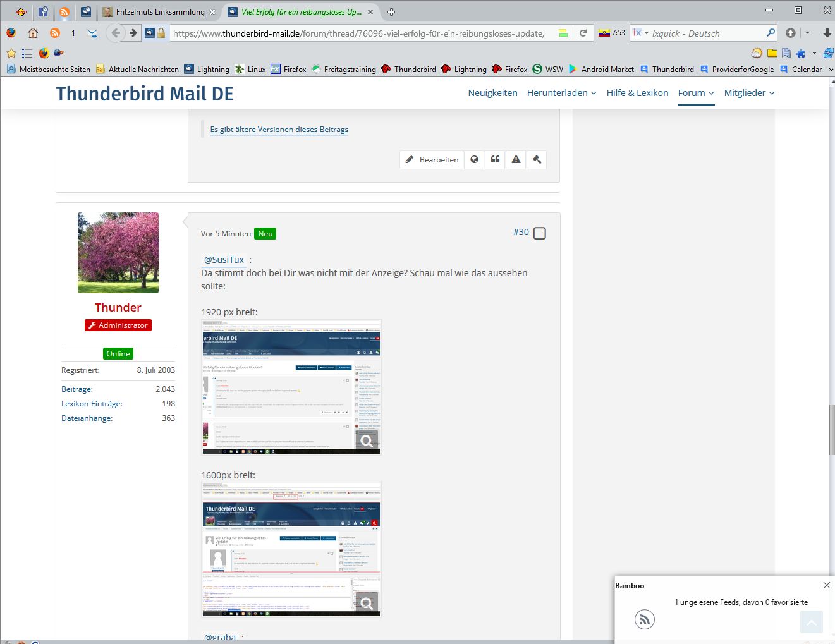Click the add-ons puzzle piece icon
The height and width of the screenshot is (644, 835).
(801, 53)
